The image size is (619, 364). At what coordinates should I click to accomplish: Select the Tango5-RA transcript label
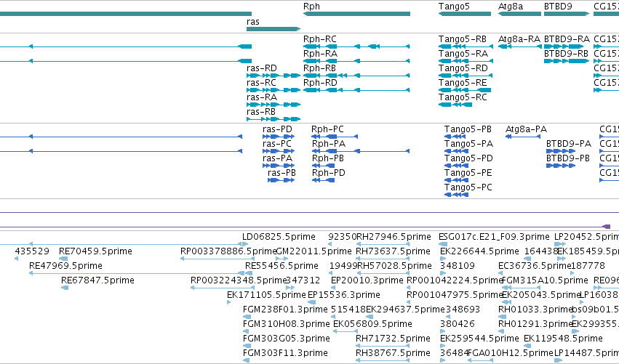pos(463,54)
